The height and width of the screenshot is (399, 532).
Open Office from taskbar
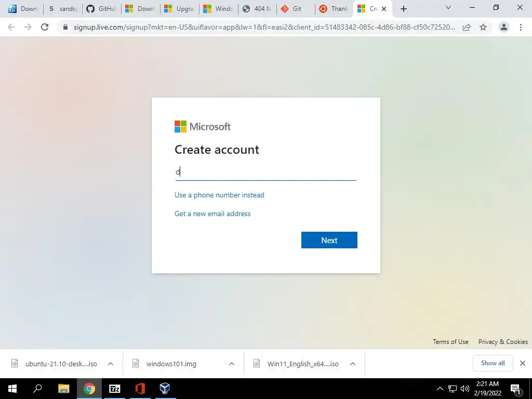tap(140, 389)
